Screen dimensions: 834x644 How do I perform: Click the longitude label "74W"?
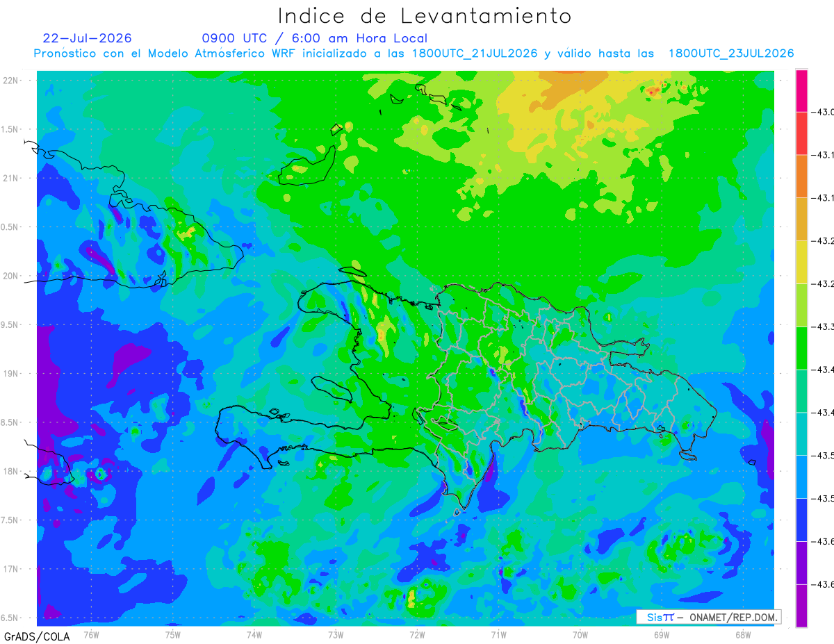click(x=254, y=634)
